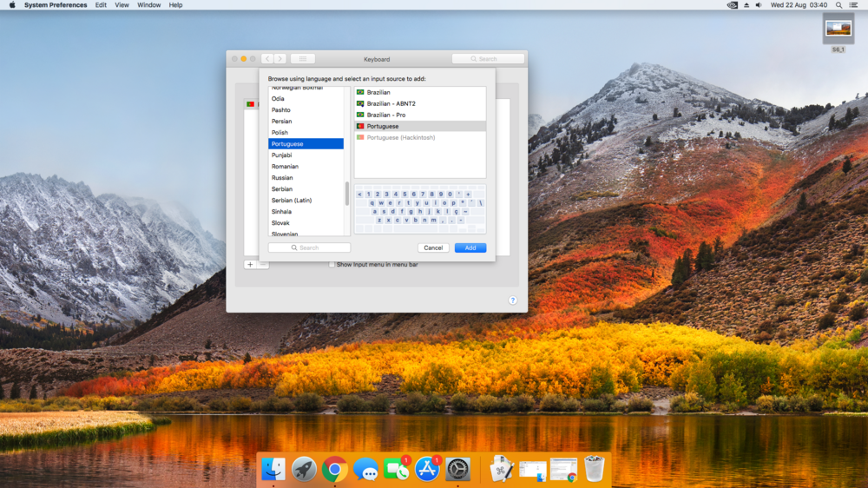
Task: Launch Google Chrome from the Dock
Action: coord(335,470)
